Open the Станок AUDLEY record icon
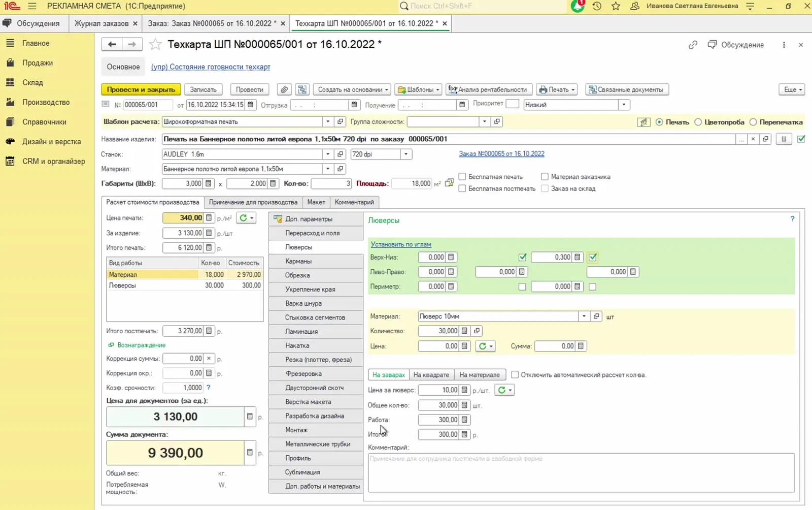812x510 pixels. click(x=340, y=154)
